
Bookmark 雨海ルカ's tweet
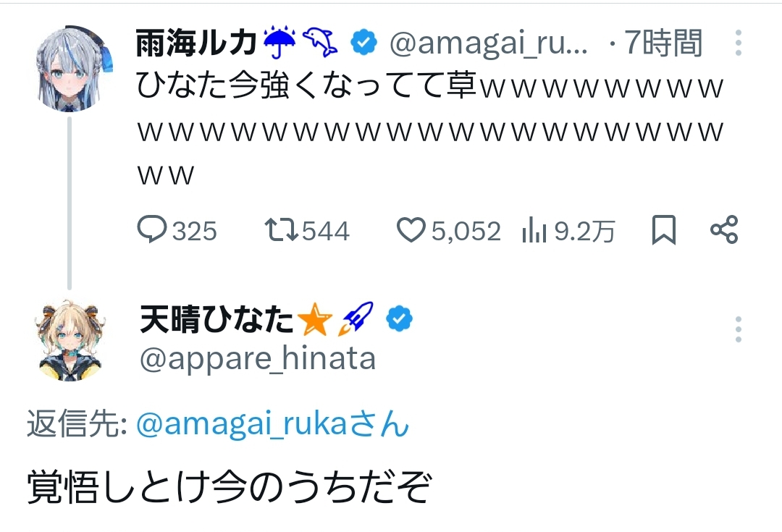click(663, 230)
